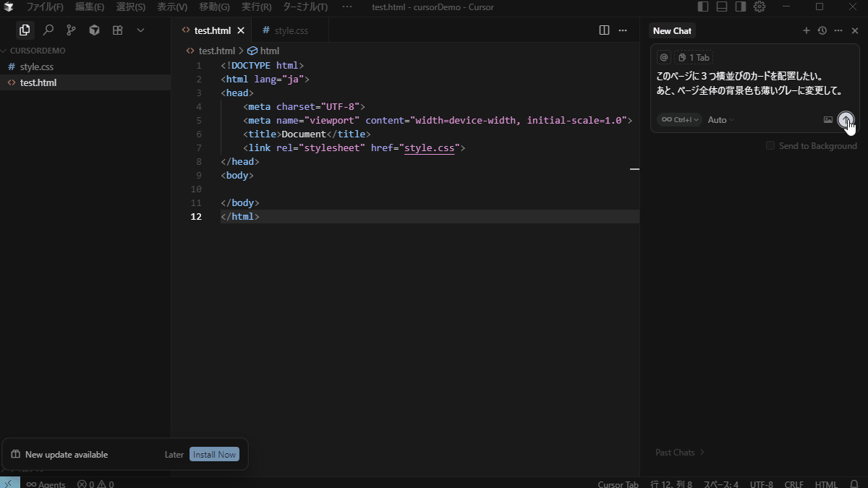Click the gift icon in update notification
868x488 pixels.
click(x=15, y=455)
